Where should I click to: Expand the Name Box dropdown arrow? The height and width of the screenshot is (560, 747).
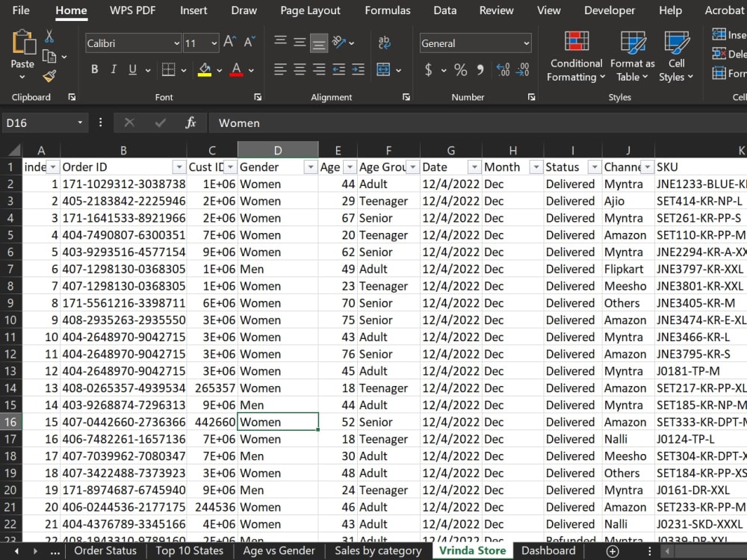click(x=80, y=123)
